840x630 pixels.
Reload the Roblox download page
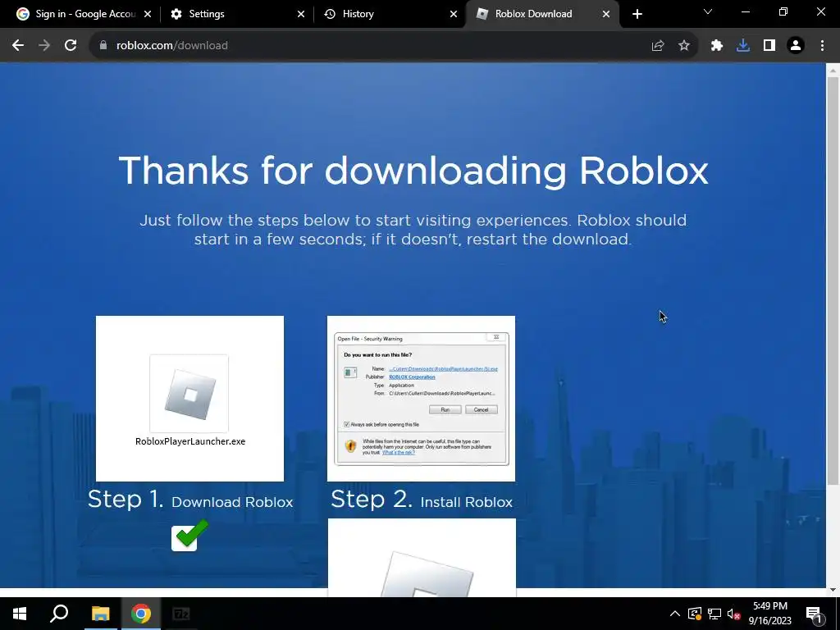point(71,46)
